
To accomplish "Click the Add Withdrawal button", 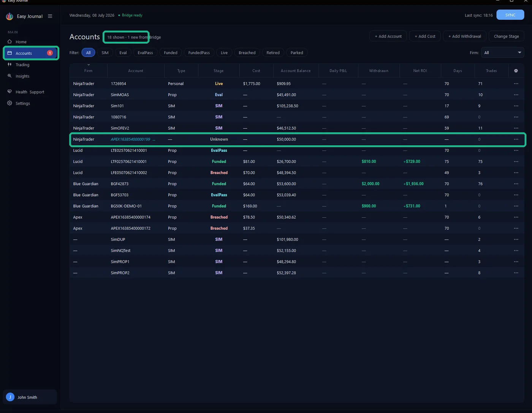I will pyautogui.click(x=464, y=36).
